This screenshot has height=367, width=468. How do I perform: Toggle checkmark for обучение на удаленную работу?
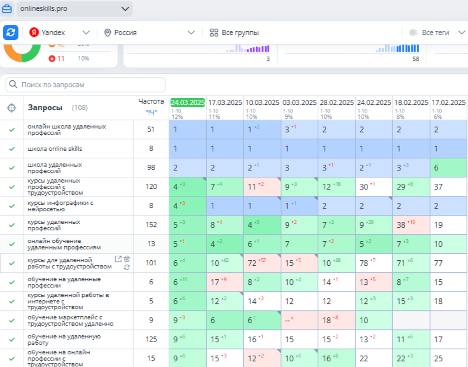point(12,339)
